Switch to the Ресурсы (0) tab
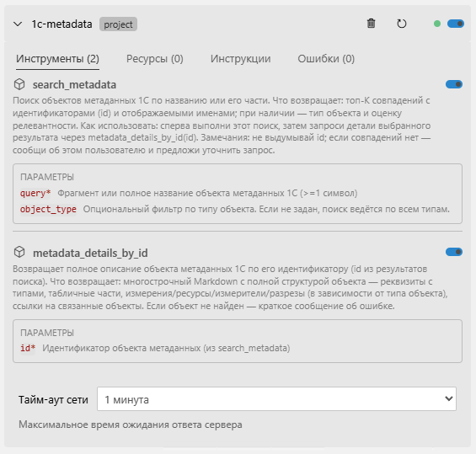Viewport: 476px width, 454px height. (155, 59)
